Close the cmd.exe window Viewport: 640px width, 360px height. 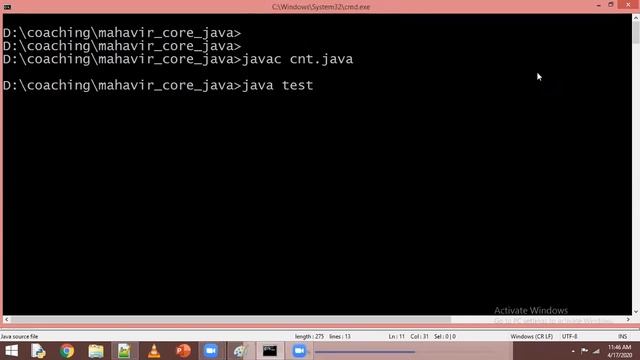coord(629,5)
